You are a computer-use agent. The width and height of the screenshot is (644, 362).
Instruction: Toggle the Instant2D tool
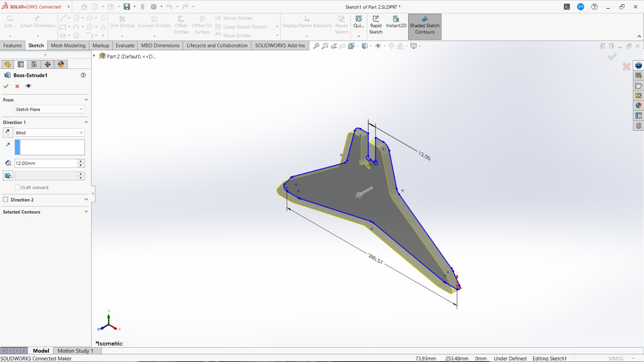[396, 22]
